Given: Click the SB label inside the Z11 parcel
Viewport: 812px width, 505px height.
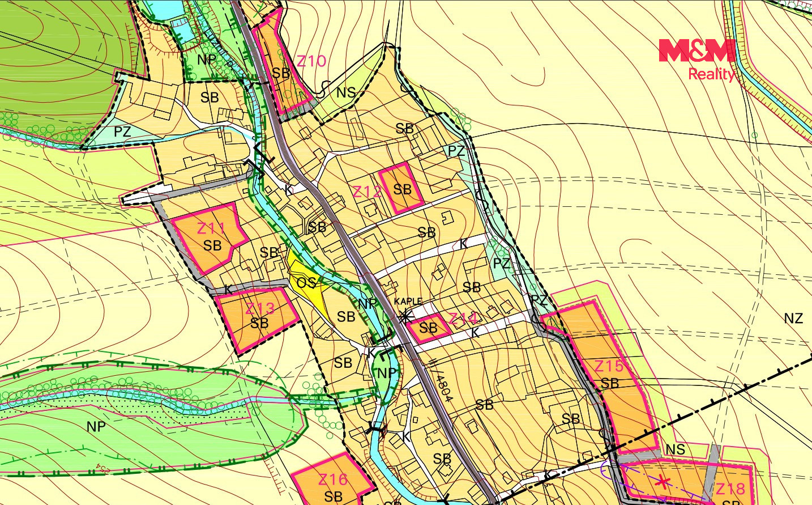Looking at the screenshot, I should pyautogui.click(x=212, y=245).
